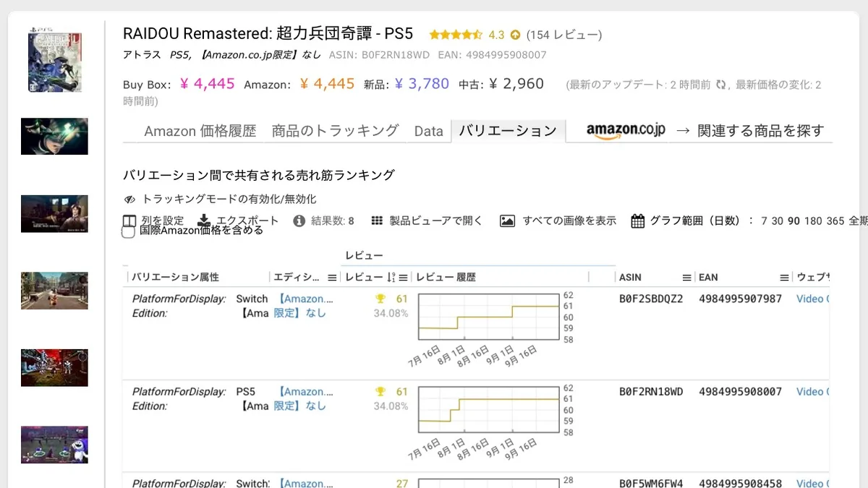Open EAN column menu

tap(784, 278)
